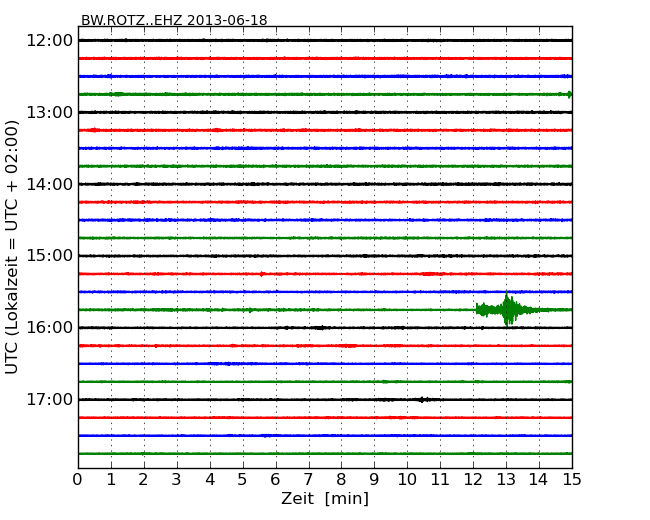The width and height of the screenshot is (650, 520).
Task: Click the x-axis tick label 6
Action: pos(275,480)
